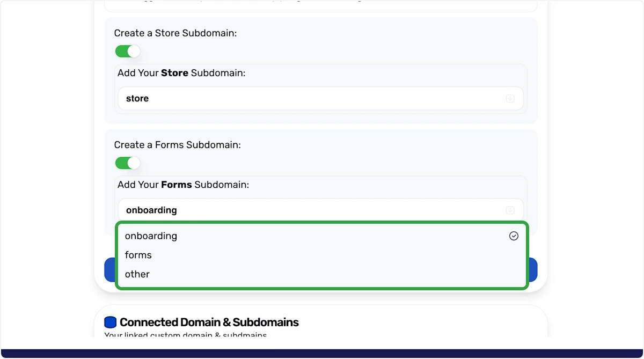Collapse the Forms subdomain dropdown showing onboarding

tap(320, 210)
